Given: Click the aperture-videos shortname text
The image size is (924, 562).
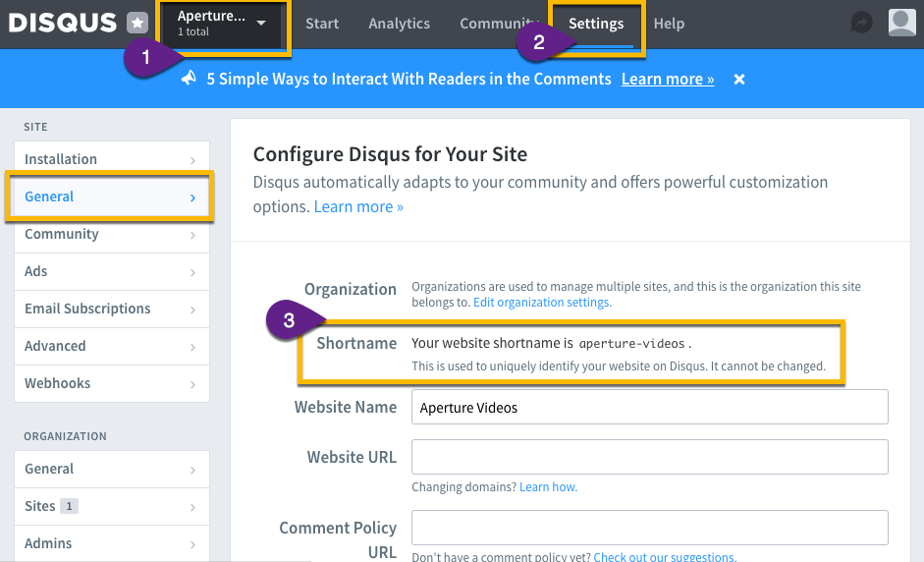Looking at the screenshot, I should [x=631, y=344].
